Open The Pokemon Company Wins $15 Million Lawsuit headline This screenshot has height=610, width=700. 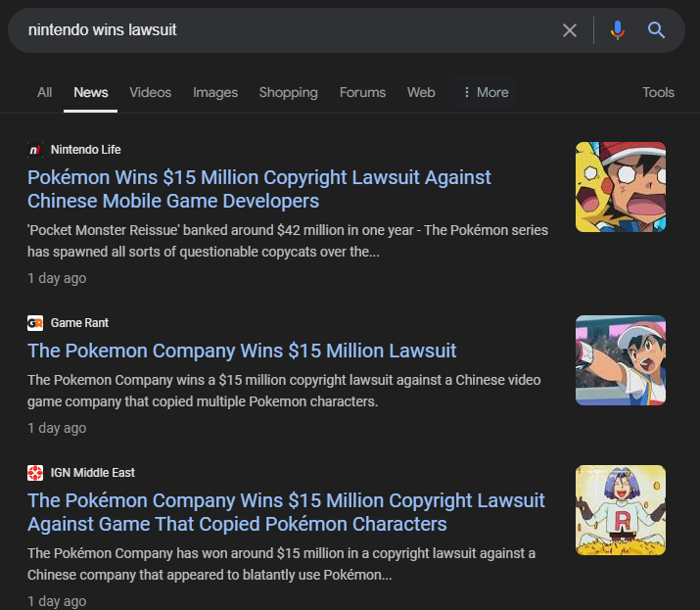pyautogui.click(x=242, y=351)
